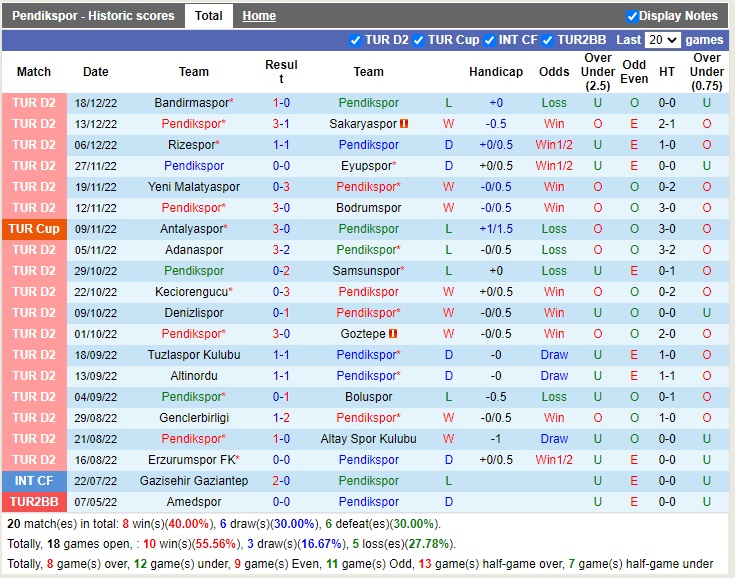Select the Antalyaspor team name
The image size is (736, 578).
point(193,229)
